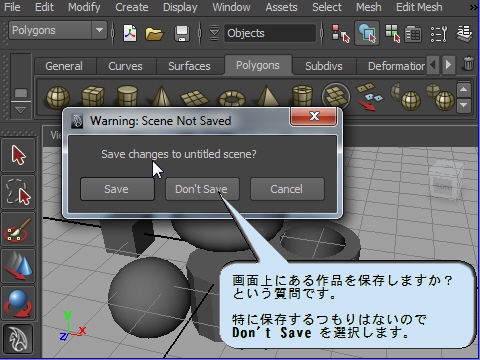The height and width of the screenshot is (360, 480).
Task: Click the circled stacked planes shelf icon
Action: coord(336,96)
